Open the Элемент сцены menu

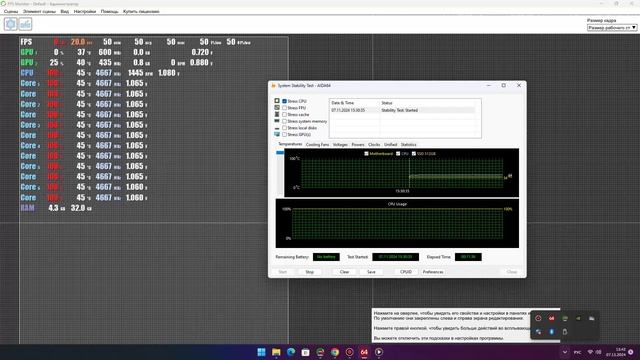(x=39, y=11)
